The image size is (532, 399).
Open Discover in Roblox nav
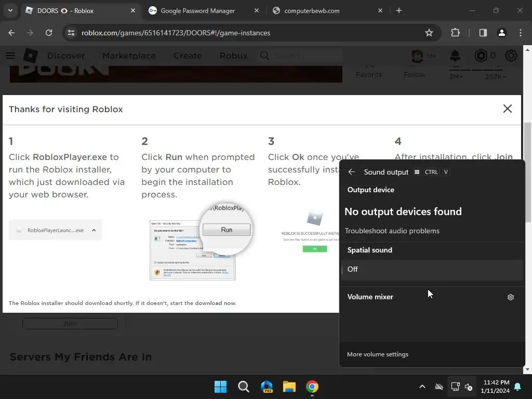click(66, 56)
